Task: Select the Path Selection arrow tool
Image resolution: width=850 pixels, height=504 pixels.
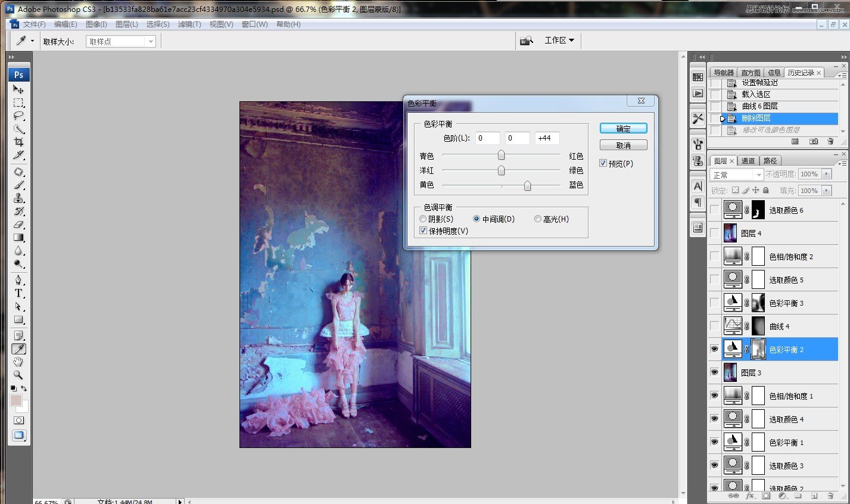Action: click(18, 306)
